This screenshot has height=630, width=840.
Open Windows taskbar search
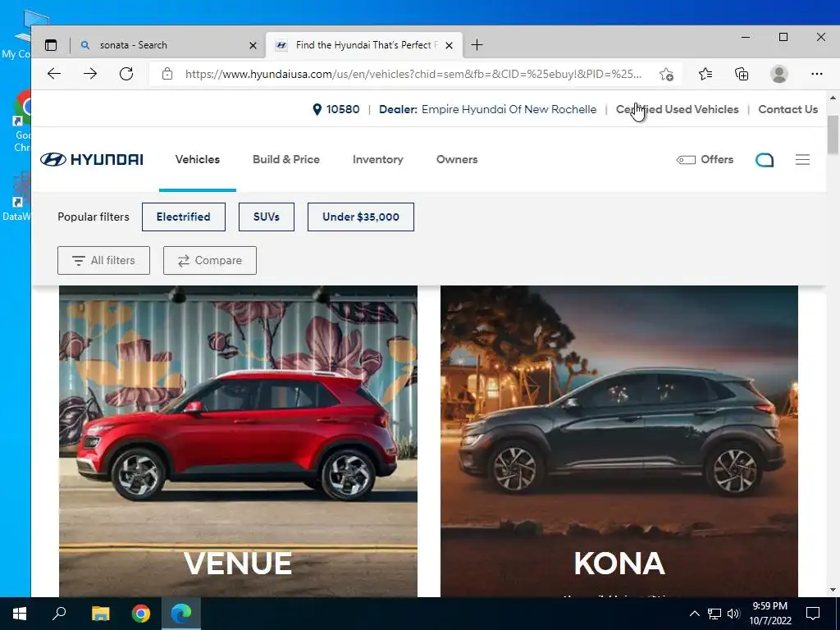click(59, 614)
